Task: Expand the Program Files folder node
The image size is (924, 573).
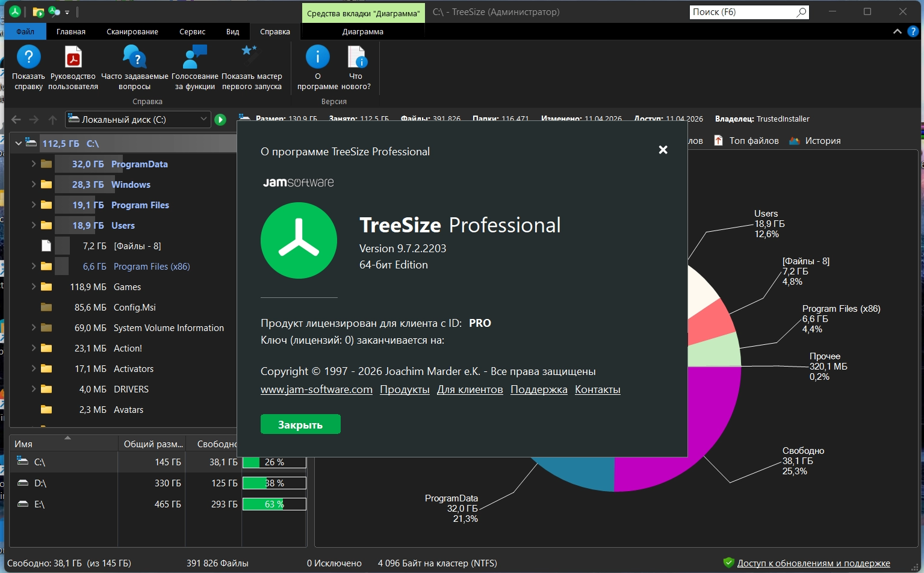Action: point(34,205)
